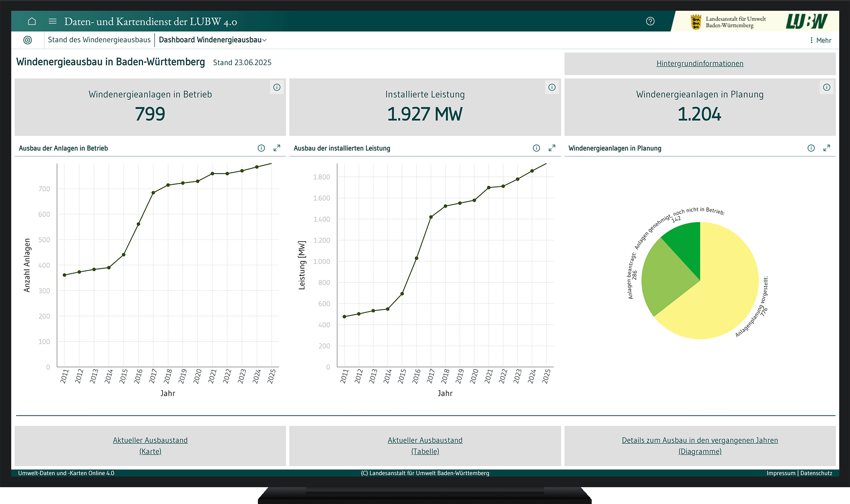Open the hamburger menu icon
Screen dimensions: 850x504
point(53,21)
